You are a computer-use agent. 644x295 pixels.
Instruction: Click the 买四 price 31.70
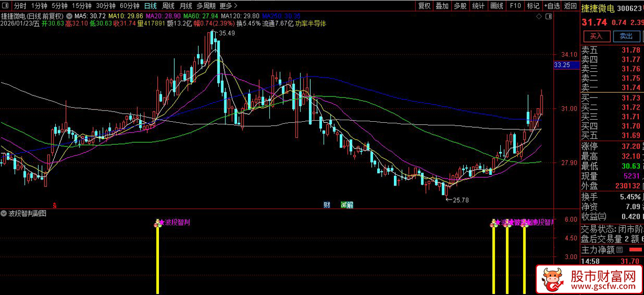click(631, 126)
